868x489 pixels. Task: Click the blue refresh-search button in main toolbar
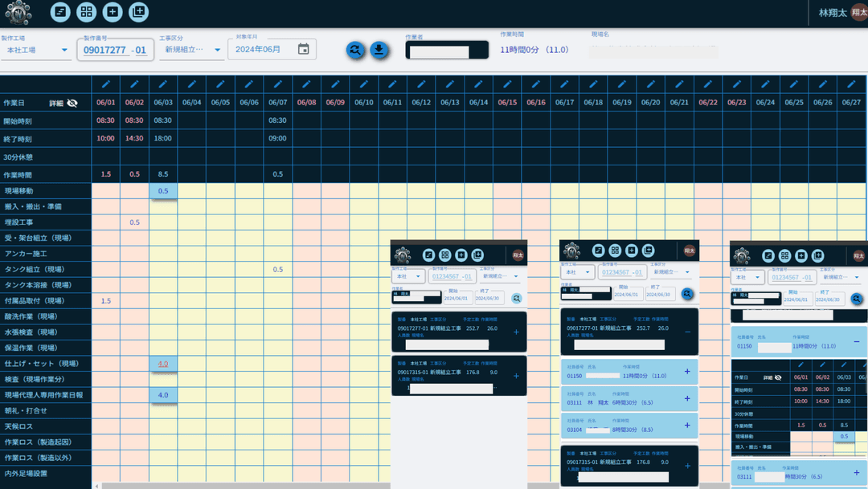point(355,50)
